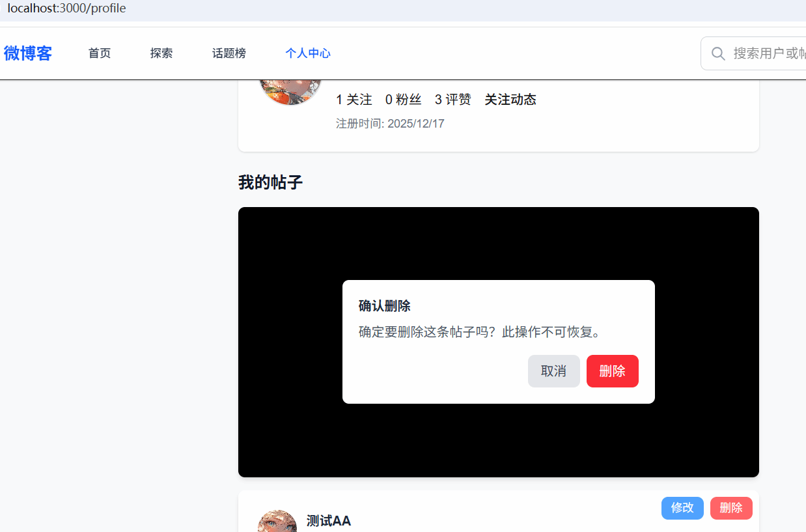This screenshot has width=806, height=532.
Task: Click the 测试AA post author avatar
Action: click(277, 522)
